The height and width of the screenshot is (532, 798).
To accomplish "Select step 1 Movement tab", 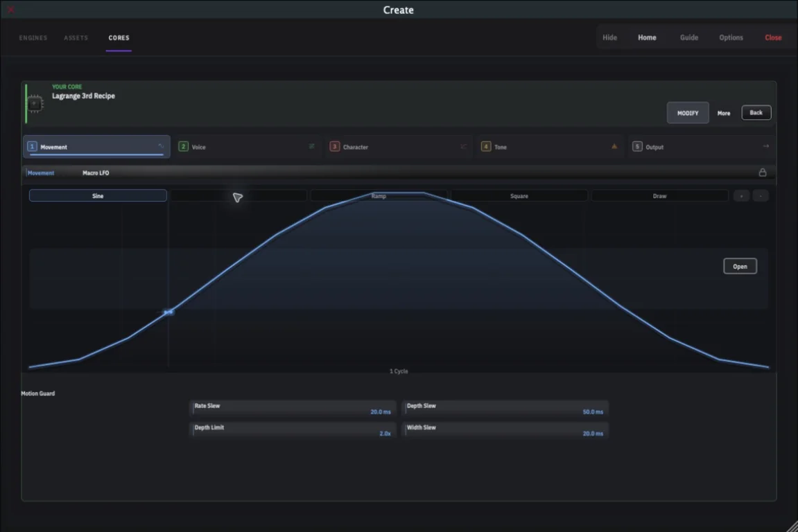I will (96, 146).
